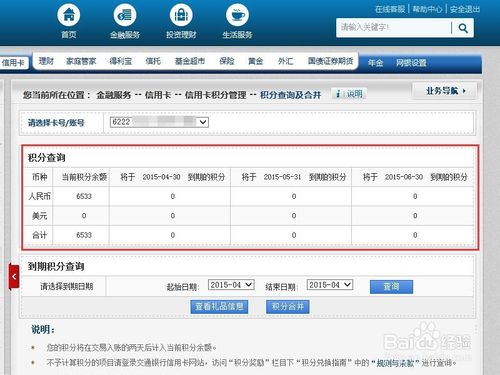This screenshot has width=500, height=375.
Task: Switch to the 基金超市 tab
Action: [x=190, y=61]
